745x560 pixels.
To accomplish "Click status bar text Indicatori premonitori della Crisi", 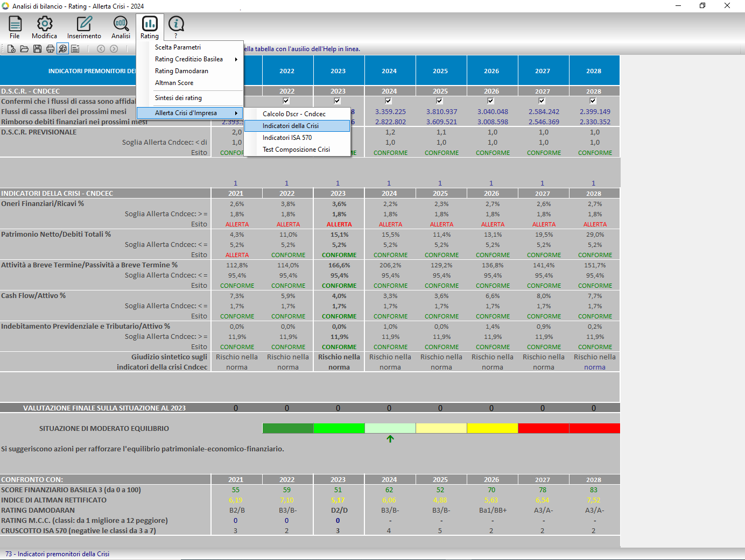I will pyautogui.click(x=64, y=554).
